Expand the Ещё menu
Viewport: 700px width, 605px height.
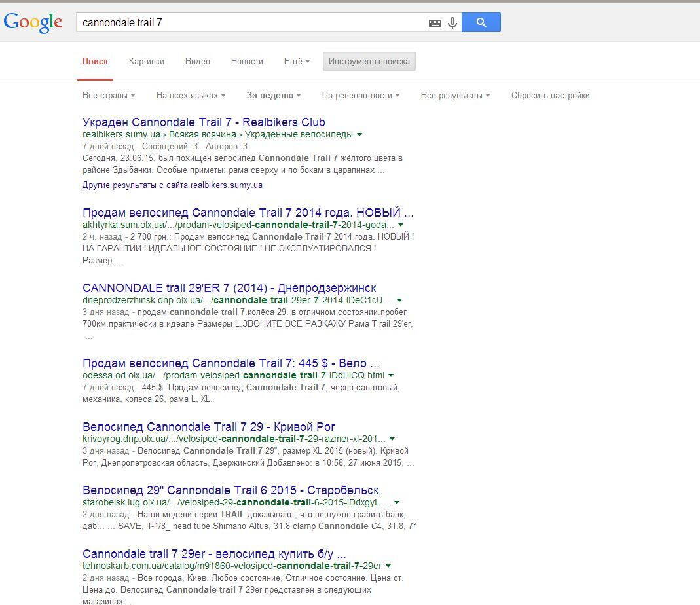297,61
